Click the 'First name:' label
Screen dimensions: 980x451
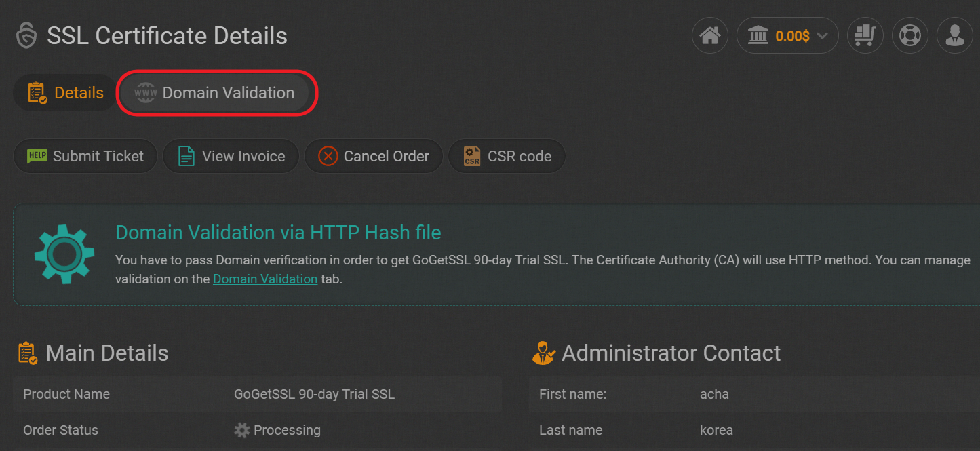coord(572,394)
